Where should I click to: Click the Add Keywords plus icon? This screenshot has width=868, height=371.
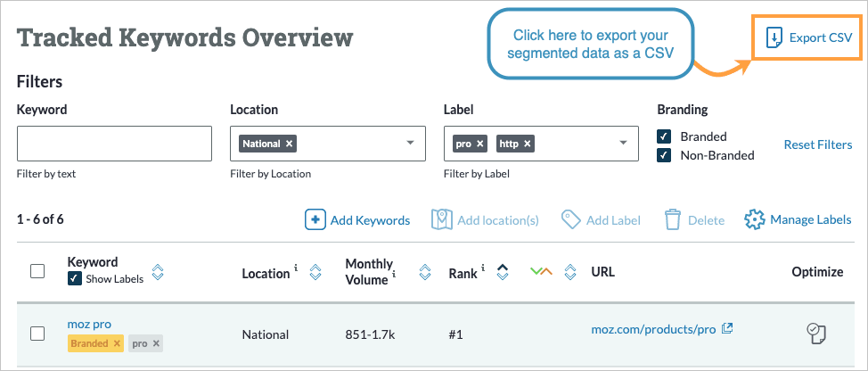click(315, 219)
